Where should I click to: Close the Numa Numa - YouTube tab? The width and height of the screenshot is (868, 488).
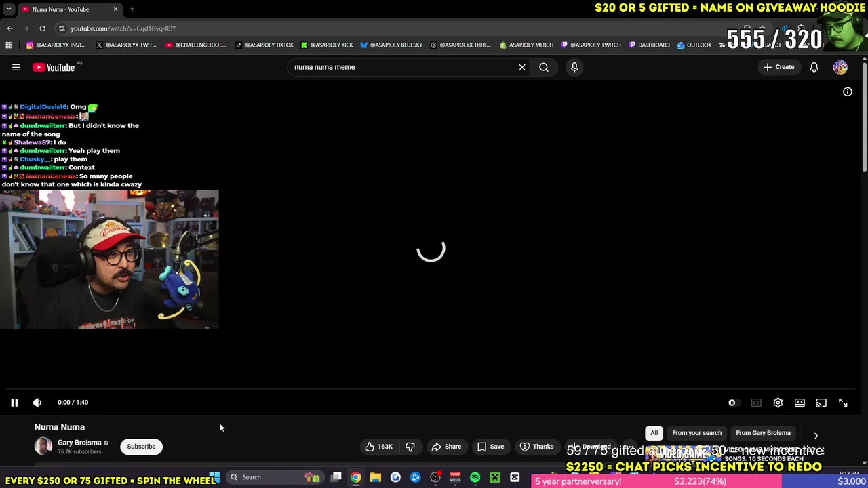coord(115,9)
